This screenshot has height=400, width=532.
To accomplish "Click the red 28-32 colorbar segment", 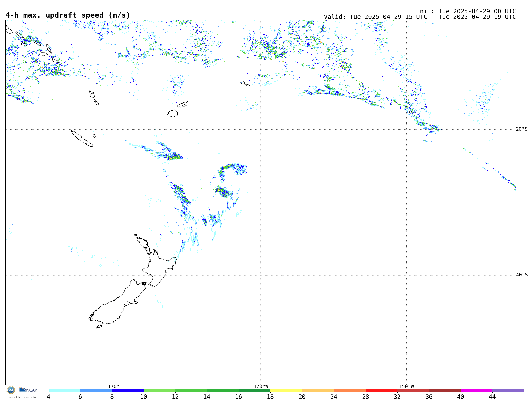I will click(x=381, y=391).
